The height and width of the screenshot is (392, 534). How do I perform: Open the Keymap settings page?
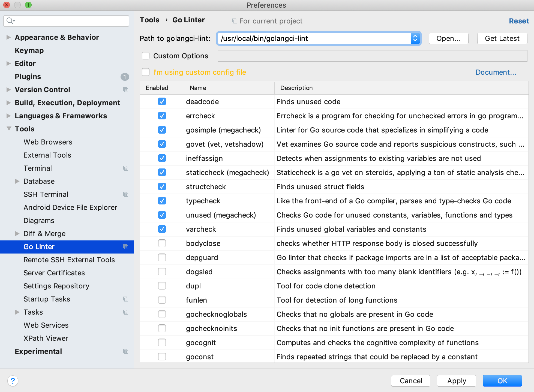(29, 50)
